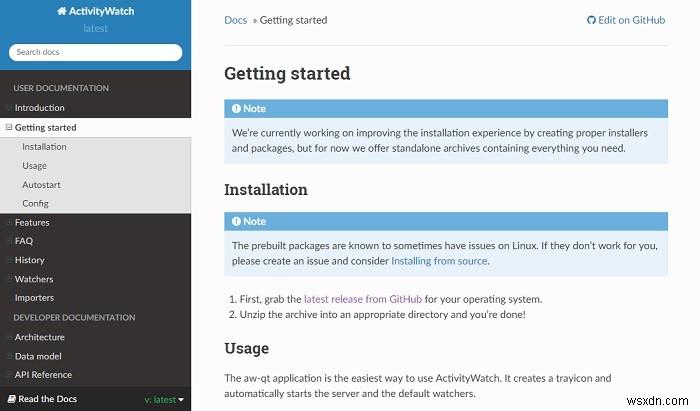Select Autostart in the sidebar
This screenshot has width=700, height=411.
[41, 184]
